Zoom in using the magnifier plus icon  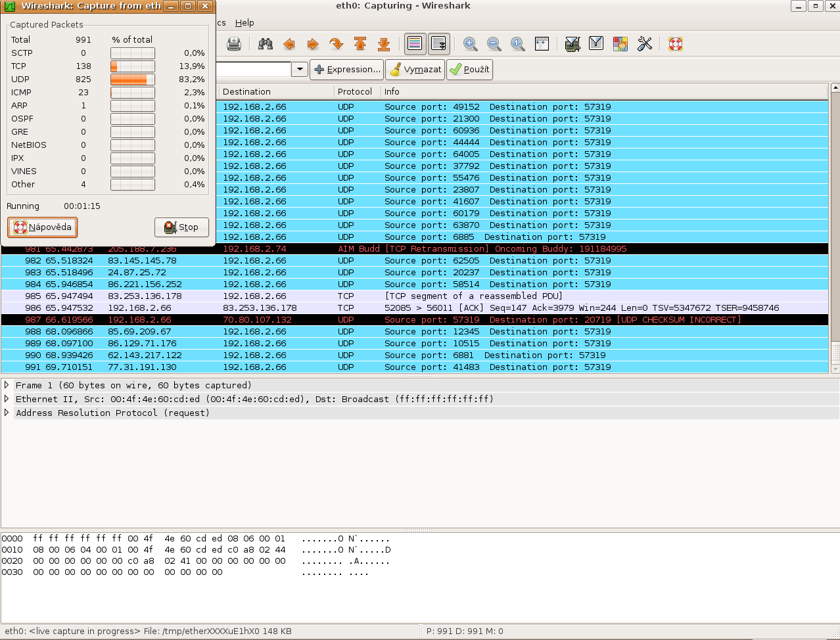click(x=471, y=44)
